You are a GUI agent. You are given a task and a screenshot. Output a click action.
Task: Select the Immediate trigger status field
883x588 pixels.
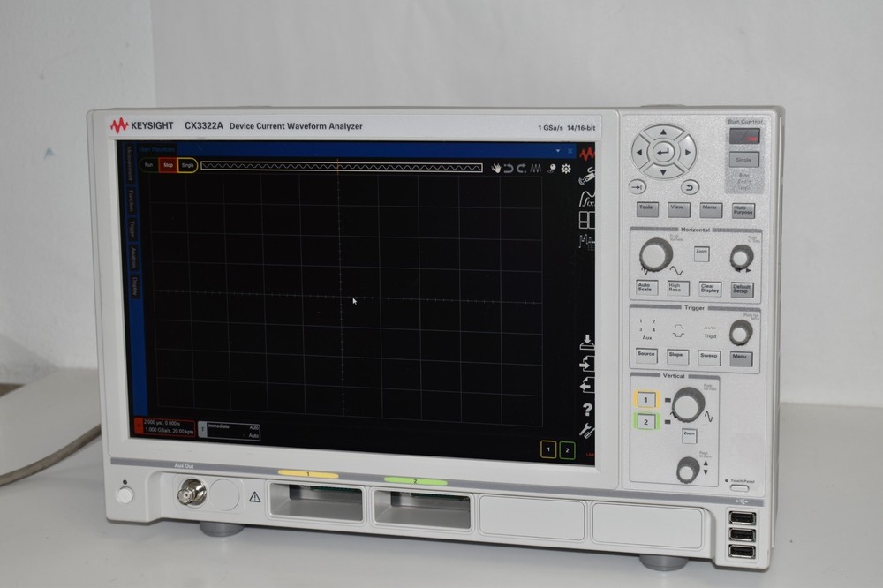coord(220,426)
